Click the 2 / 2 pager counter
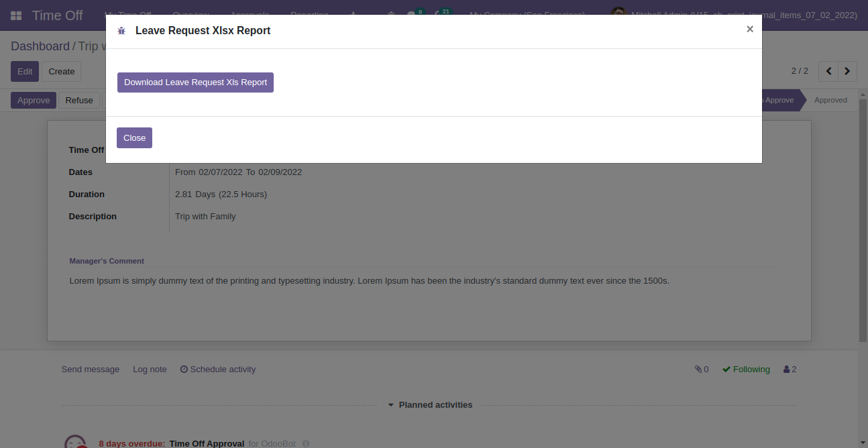Screen dimensions: 868x448 800,71
